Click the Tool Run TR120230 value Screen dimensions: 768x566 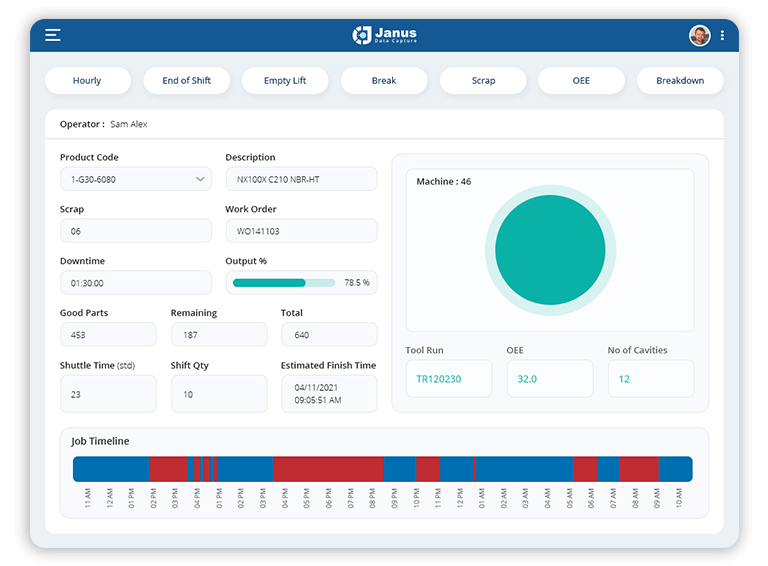pyautogui.click(x=448, y=379)
